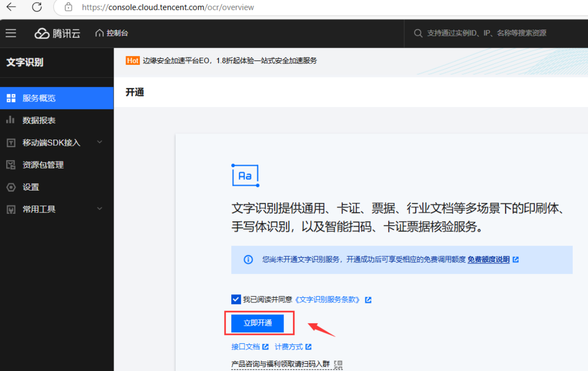The height and width of the screenshot is (371, 588).
Task: Click the resource search input field
Action: coord(496,33)
